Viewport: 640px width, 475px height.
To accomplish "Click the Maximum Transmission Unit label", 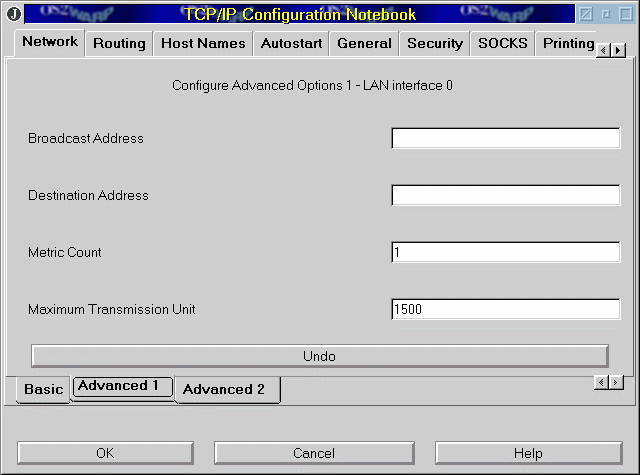I will click(x=111, y=309).
